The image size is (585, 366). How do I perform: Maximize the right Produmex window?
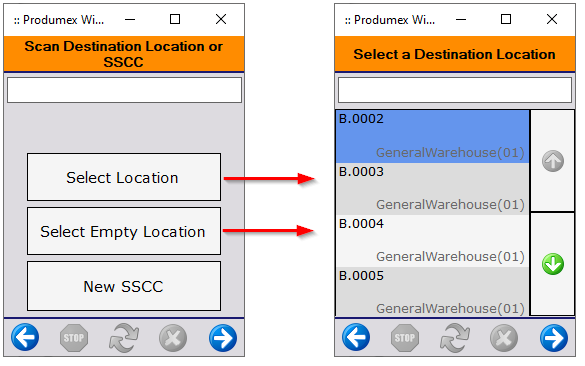506,19
